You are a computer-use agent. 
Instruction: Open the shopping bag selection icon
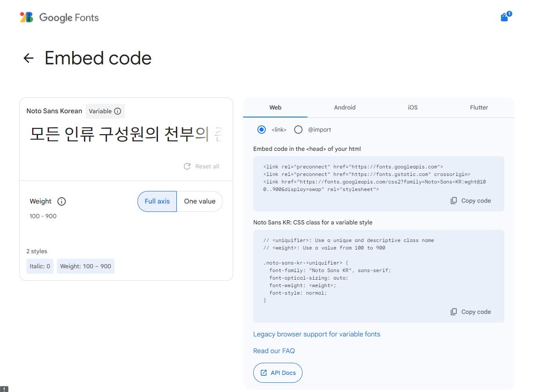tap(505, 17)
